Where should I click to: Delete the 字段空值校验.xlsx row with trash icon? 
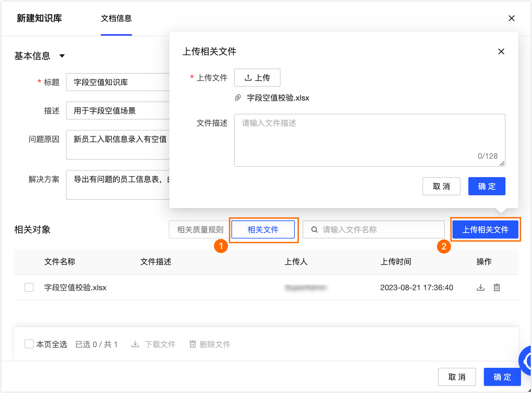(497, 287)
